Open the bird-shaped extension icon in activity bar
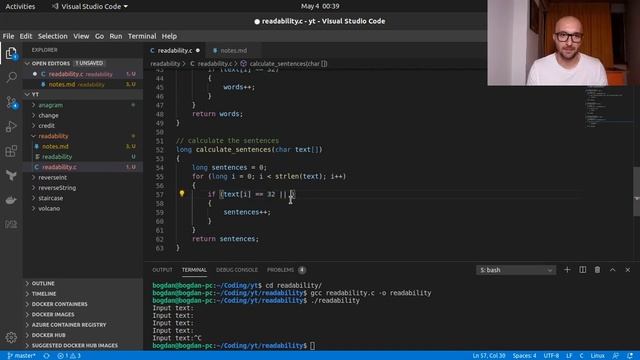Image resolution: width=640 pixels, height=360 pixels. pos(11,176)
